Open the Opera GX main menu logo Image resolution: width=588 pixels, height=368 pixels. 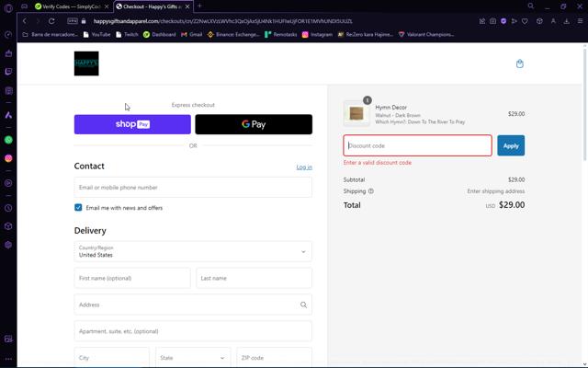(x=8, y=8)
